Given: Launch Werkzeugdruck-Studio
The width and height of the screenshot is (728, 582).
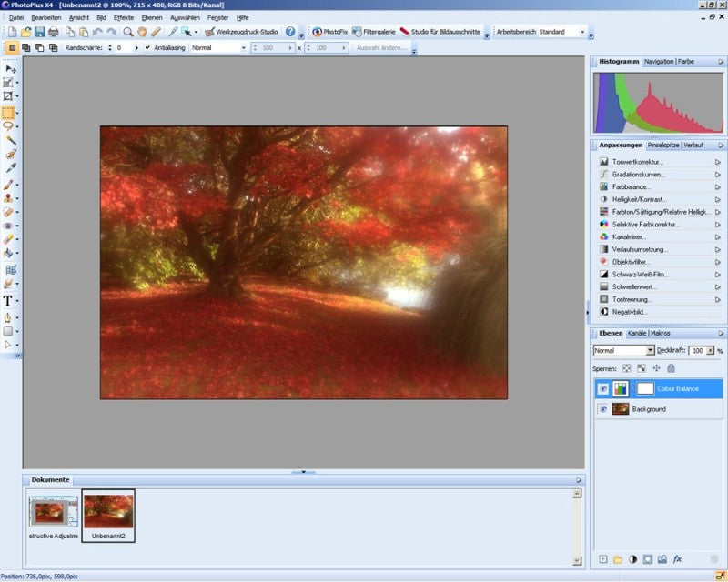Looking at the screenshot, I should pos(241,32).
